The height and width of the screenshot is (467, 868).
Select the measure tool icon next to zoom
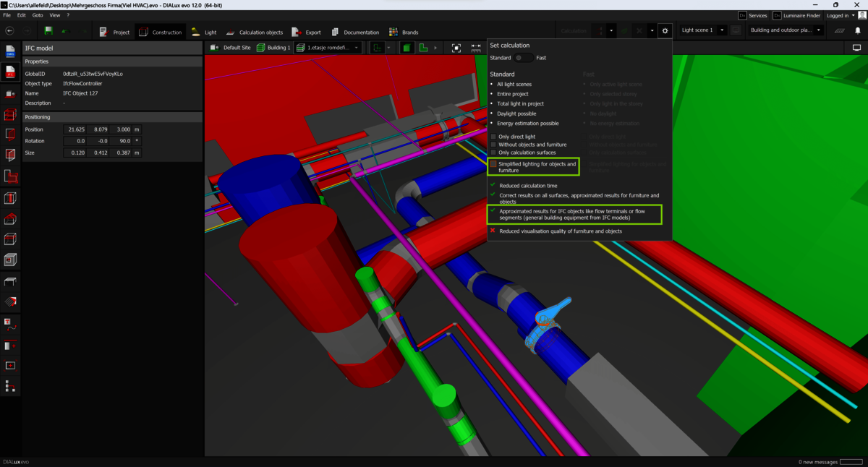pos(475,47)
